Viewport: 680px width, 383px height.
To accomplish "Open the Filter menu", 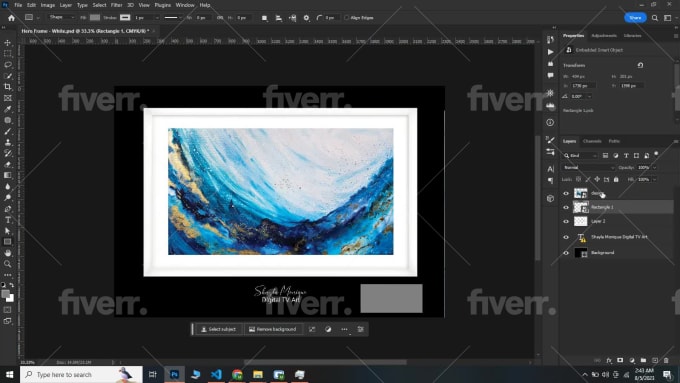I will tap(116, 5).
